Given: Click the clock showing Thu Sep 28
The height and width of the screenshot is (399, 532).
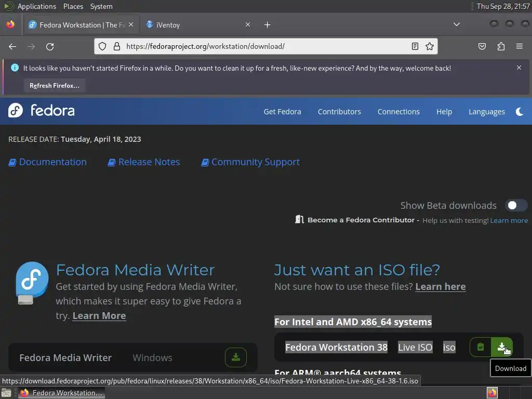Looking at the screenshot, I should (503, 6).
